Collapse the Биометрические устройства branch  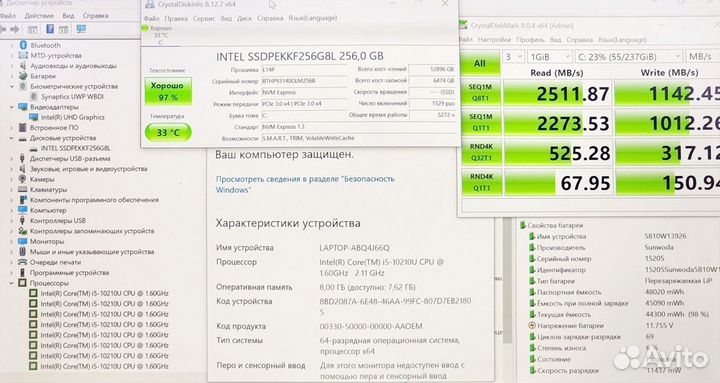click(12, 86)
